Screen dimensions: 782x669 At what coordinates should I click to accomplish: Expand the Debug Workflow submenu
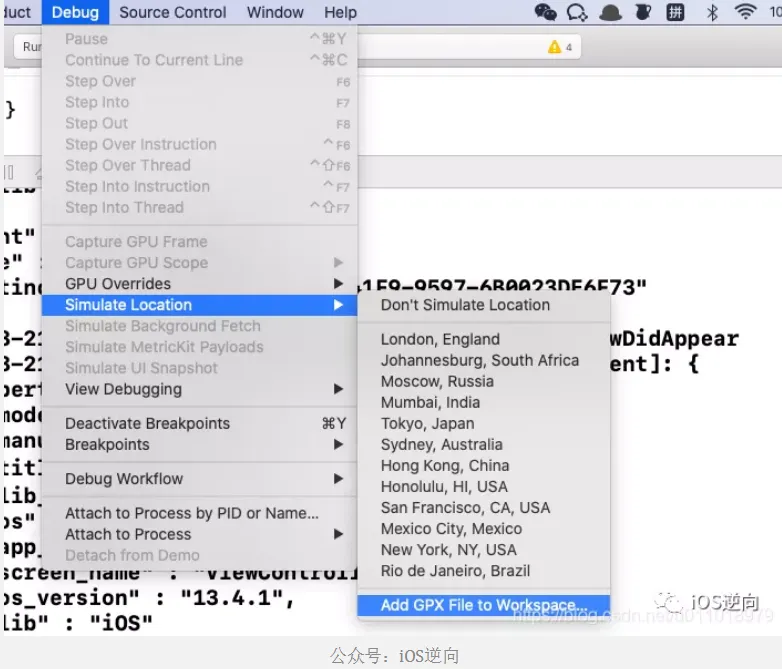point(199,479)
